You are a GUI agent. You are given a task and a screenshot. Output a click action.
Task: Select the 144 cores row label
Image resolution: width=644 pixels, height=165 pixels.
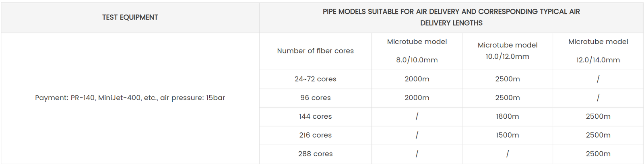click(315, 117)
